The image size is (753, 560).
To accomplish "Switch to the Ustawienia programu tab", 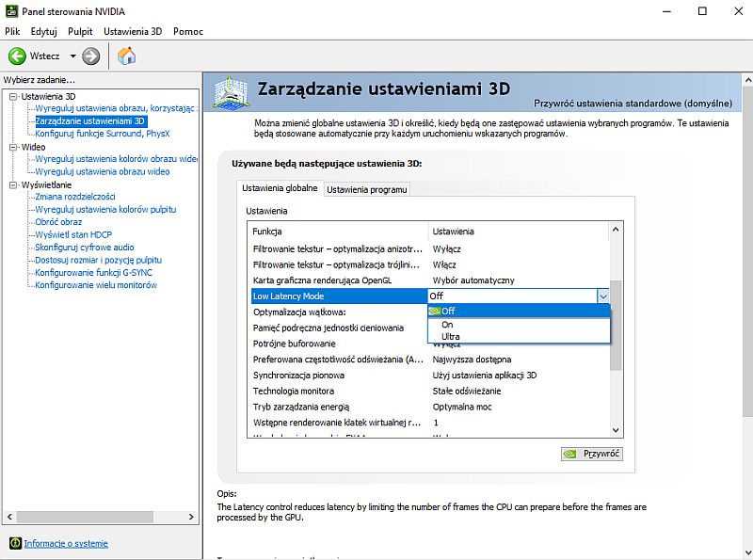I will [x=367, y=190].
